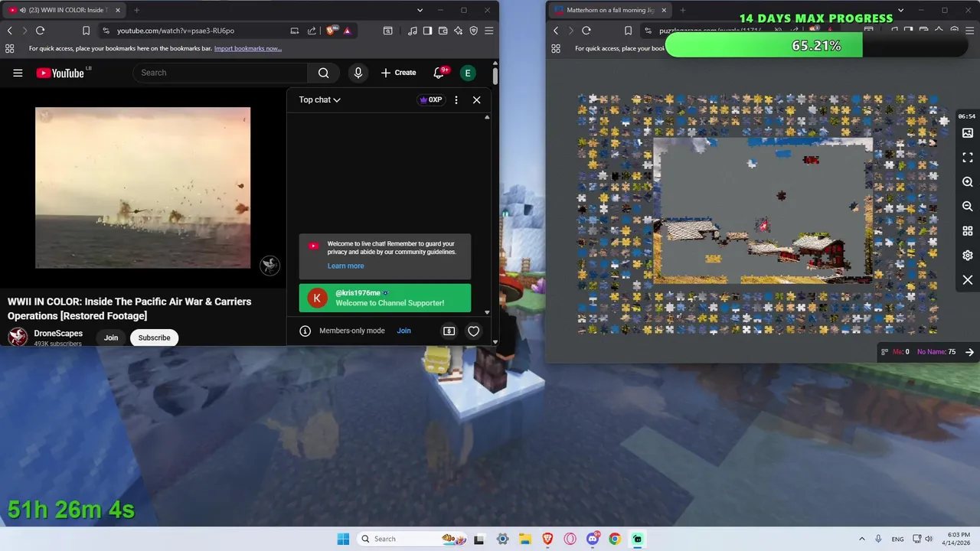Click the members-only mode info icon

tap(305, 331)
